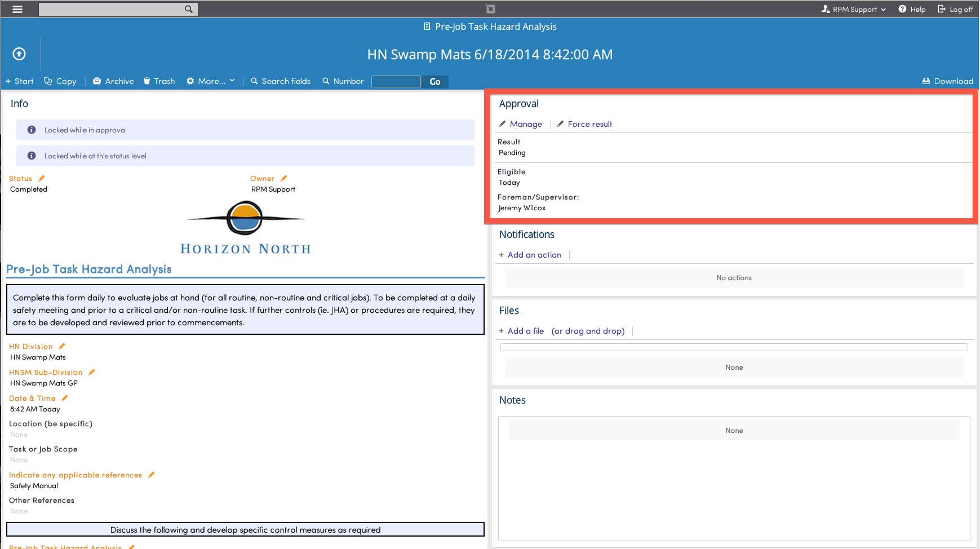Click the 'Pending' result value

512,153
